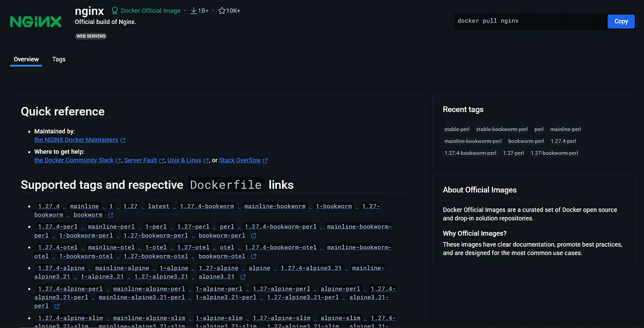The width and height of the screenshot is (644, 328).
Task: Select the mainline-bookworm-perl recent tag
Action: click(x=473, y=141)
